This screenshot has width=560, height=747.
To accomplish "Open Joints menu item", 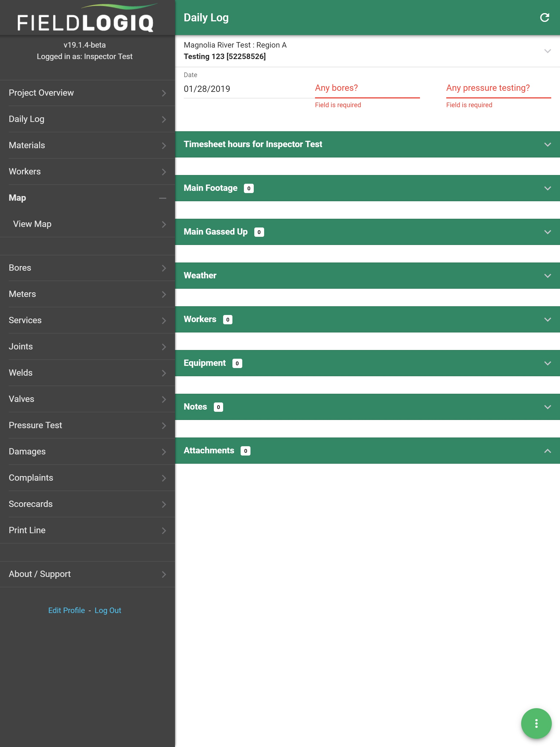I will point(87,346).
